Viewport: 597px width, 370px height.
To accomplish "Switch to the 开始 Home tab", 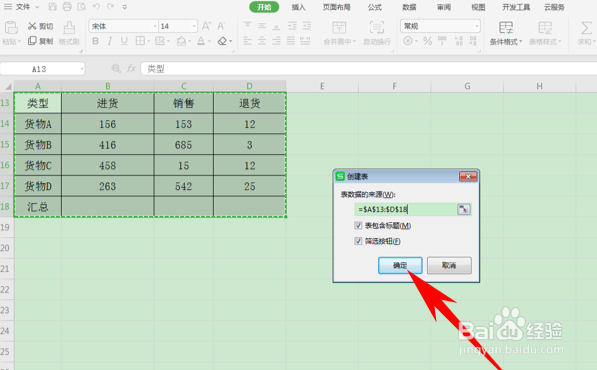I will coord(264,7).
